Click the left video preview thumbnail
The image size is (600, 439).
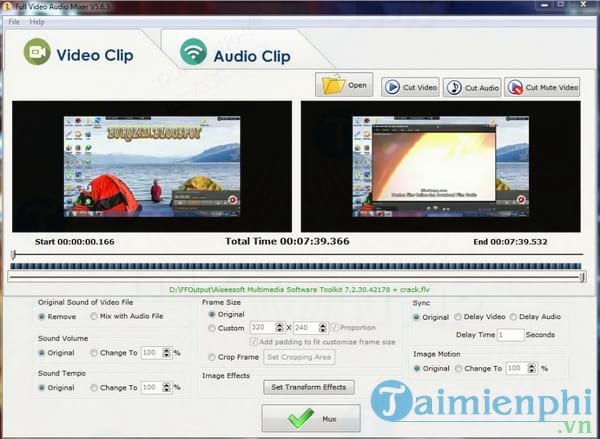[x=152, y=166]
